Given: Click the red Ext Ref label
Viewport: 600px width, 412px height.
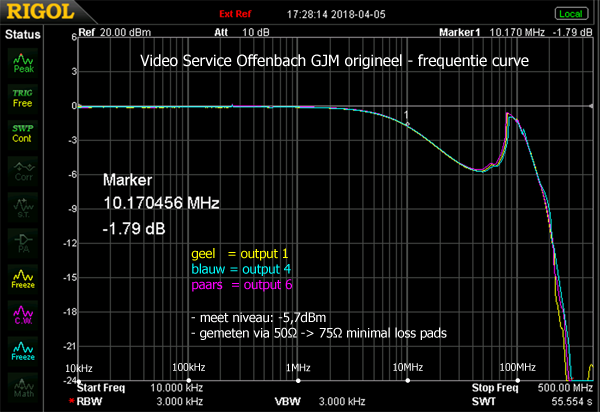Looking at the screenshot, I should tap(235, 14).
